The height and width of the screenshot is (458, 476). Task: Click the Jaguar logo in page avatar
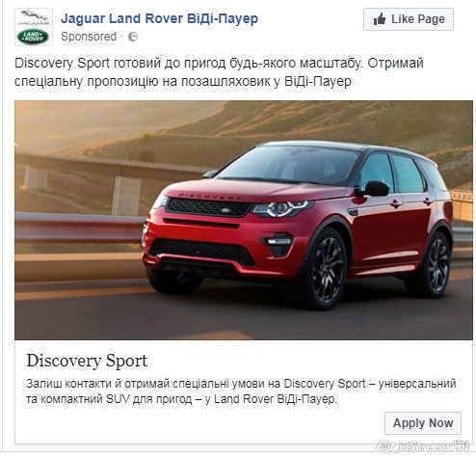(34, 17)
